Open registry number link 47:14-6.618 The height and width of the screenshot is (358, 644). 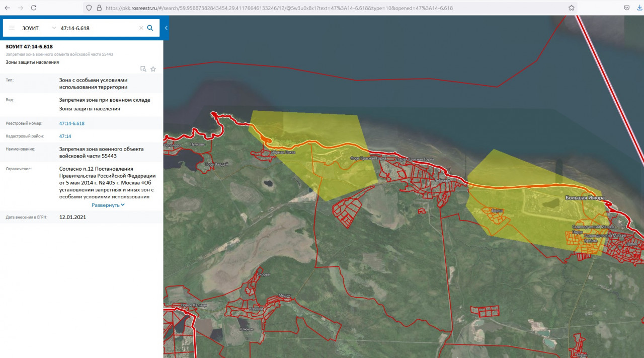(72, 123)
